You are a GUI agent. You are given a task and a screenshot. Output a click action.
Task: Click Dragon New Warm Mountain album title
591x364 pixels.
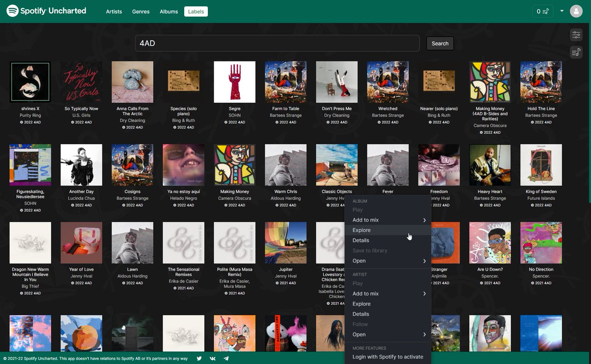pyautogui.click(x=30, y=274)
